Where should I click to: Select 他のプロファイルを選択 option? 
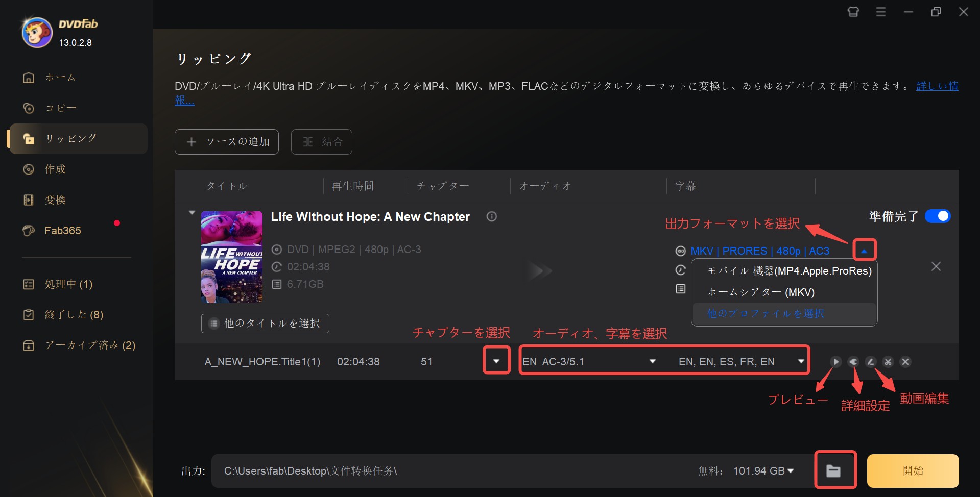click(x=784, y=314)
